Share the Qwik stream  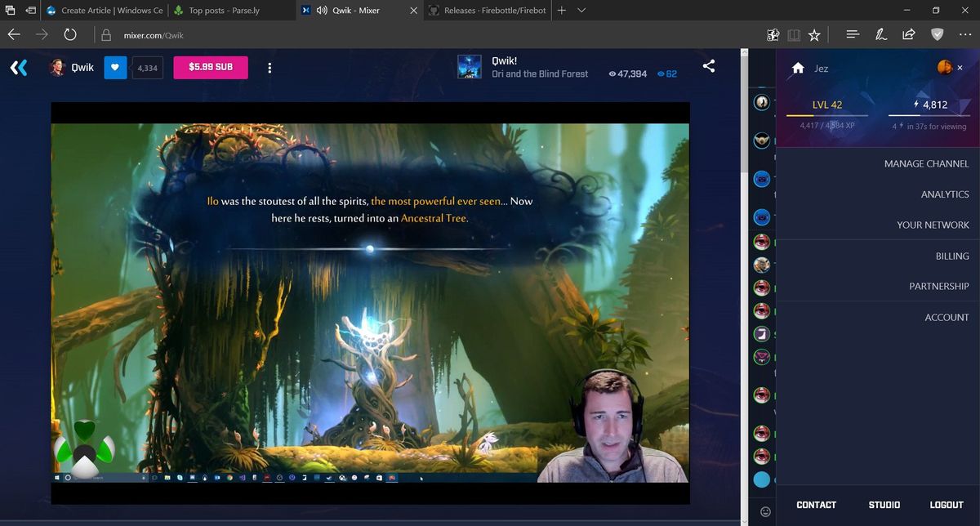click(709, 67)
